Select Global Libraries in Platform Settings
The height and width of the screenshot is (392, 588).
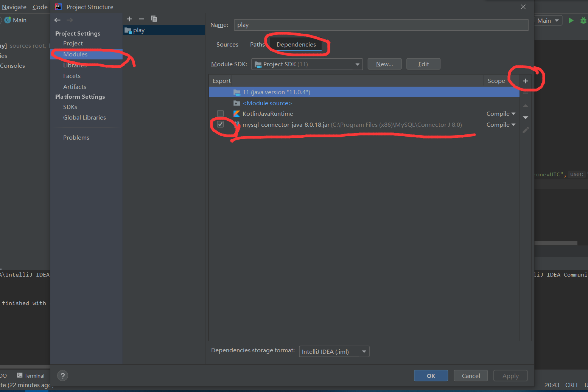tap(84, 117)
